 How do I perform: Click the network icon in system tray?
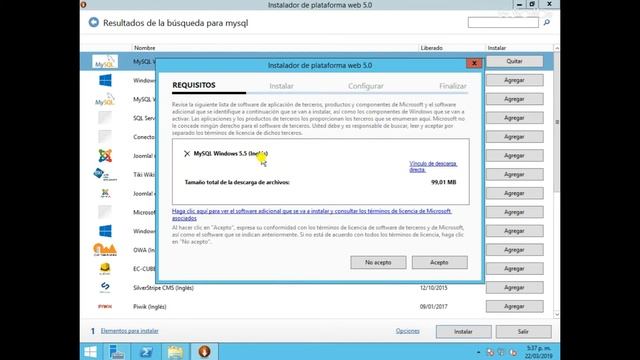(x=502, y=352)
